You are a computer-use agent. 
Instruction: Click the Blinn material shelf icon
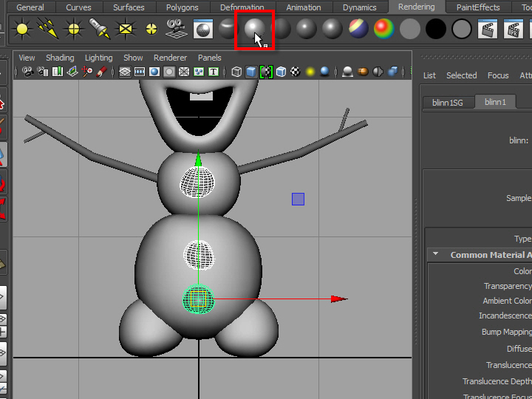point(254,29)
